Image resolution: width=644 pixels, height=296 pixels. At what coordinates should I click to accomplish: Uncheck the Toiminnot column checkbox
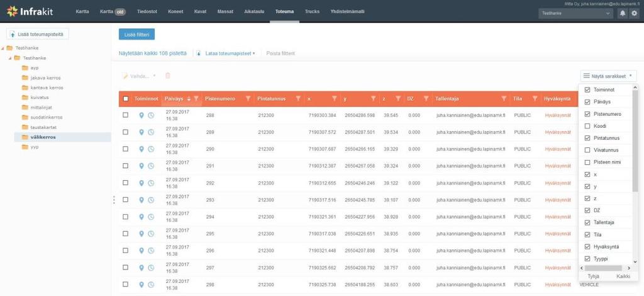[587, 89]
